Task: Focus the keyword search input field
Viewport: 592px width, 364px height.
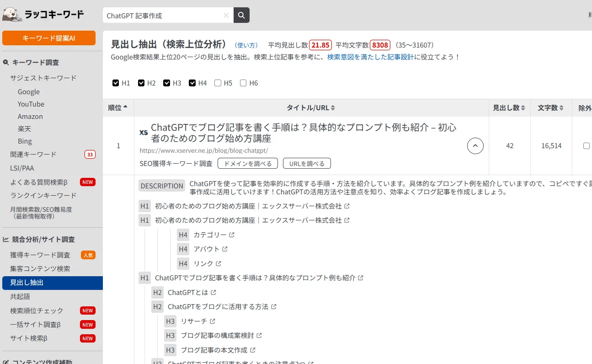Action: coord(164,16)
